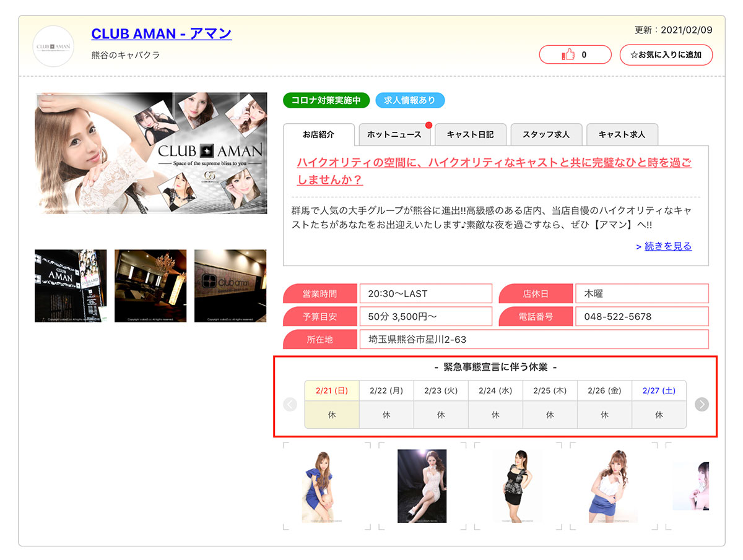Open the スタッフ求人 tab

545,134
